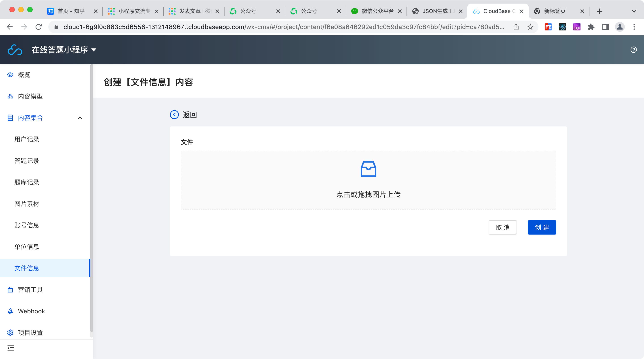Viewport: 644px width, 359px height.
Task: Click the back arrow icon next to 返回
Action: 174,115
